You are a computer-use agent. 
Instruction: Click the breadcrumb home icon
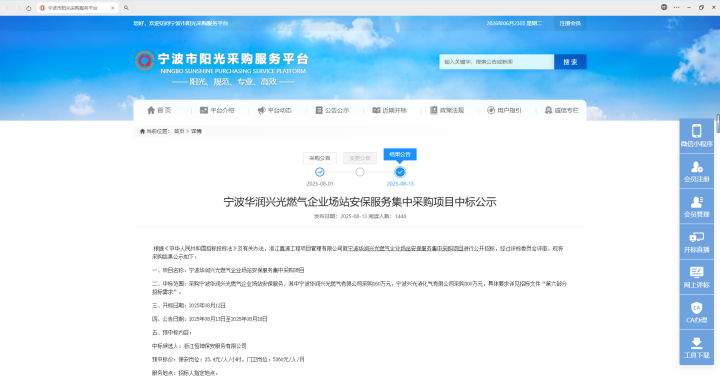[x=142, y=131]
